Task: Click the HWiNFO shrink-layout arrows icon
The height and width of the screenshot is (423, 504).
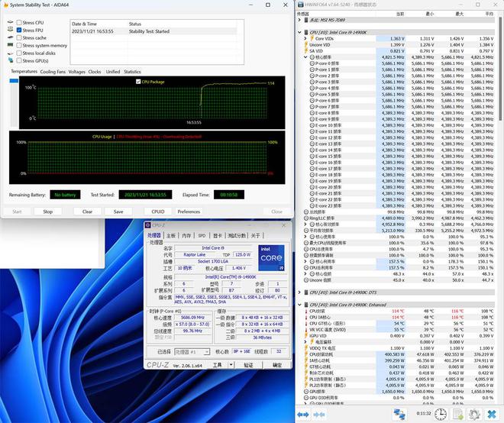Action: [x=319, y=415]
